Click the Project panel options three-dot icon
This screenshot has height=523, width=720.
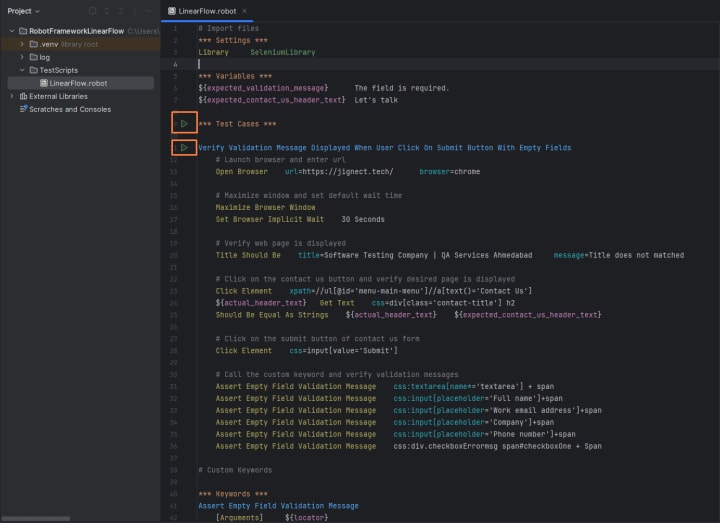(136, 11)
